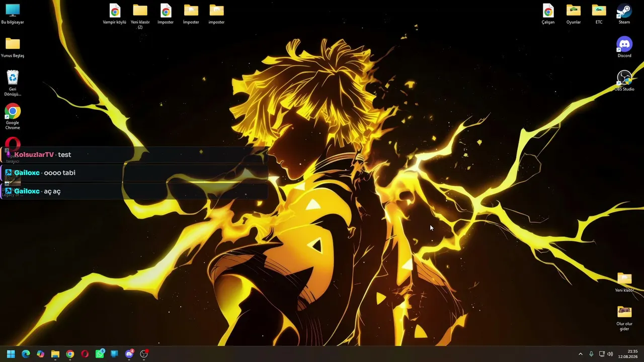644x362 pixels.
Task: Open the volume control in system tray
Action: 610,354
